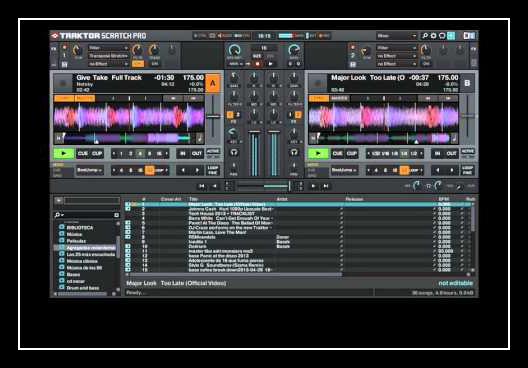Toggle the cyan fullscreen icon in header
528x368 pixels.
click(451, 35)
